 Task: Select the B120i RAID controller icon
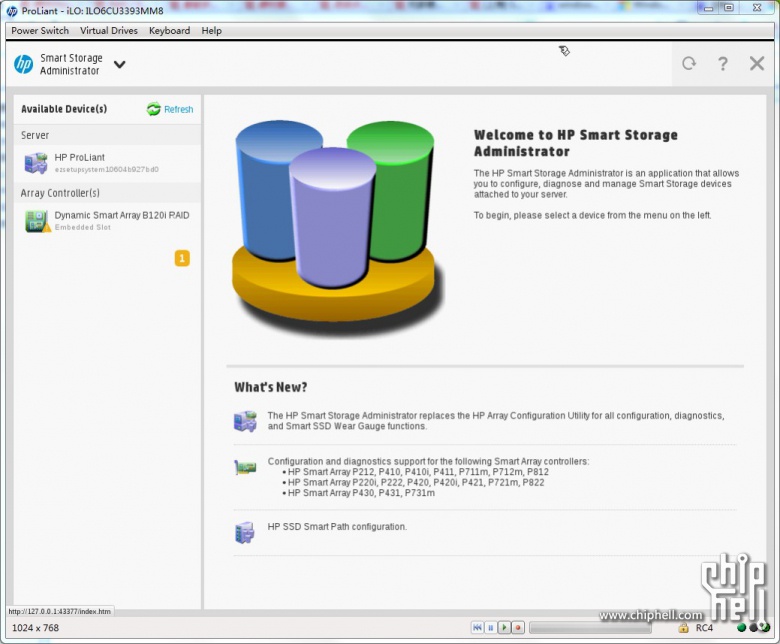(38, 221)
